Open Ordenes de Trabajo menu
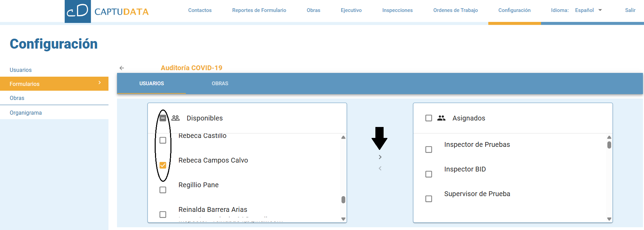Screen dimensions: 644x230 pyautogui.click(x=455, y=10)
